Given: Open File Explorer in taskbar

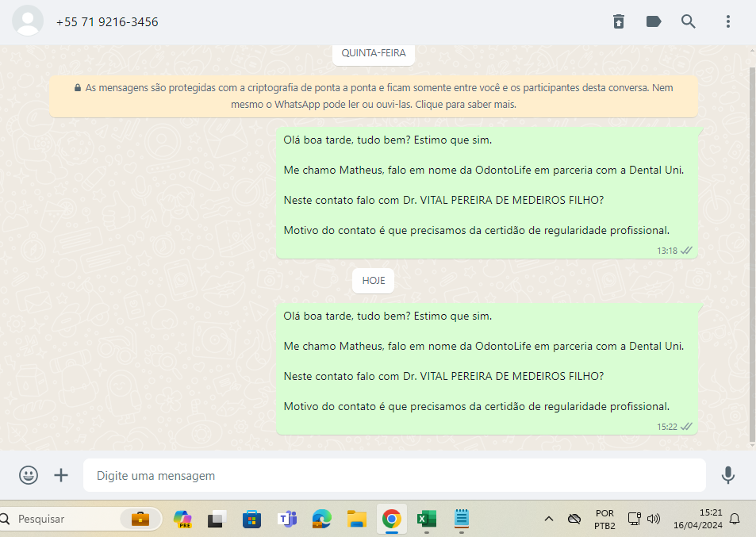Looking at the screenshot, I should (x=357, y=519).
